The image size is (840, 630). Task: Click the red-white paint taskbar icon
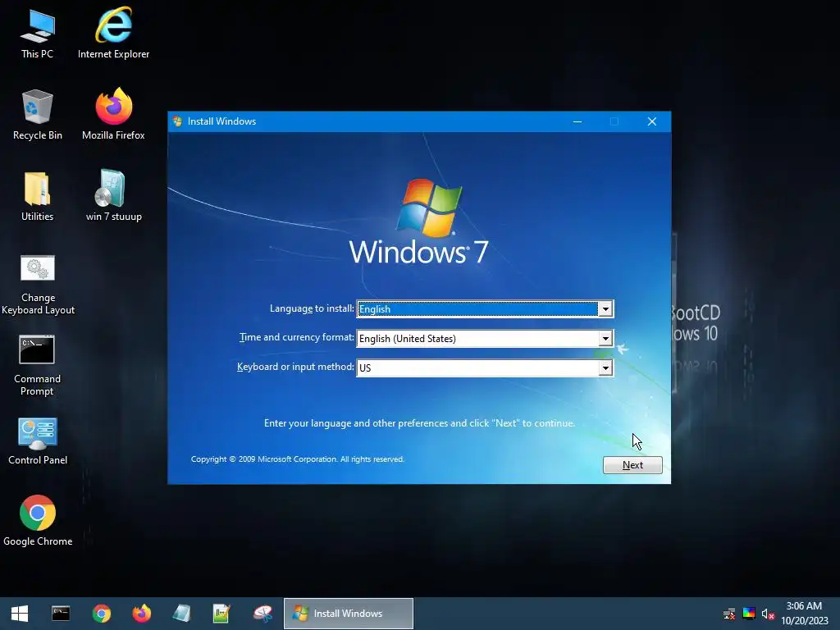coord(263,614)
